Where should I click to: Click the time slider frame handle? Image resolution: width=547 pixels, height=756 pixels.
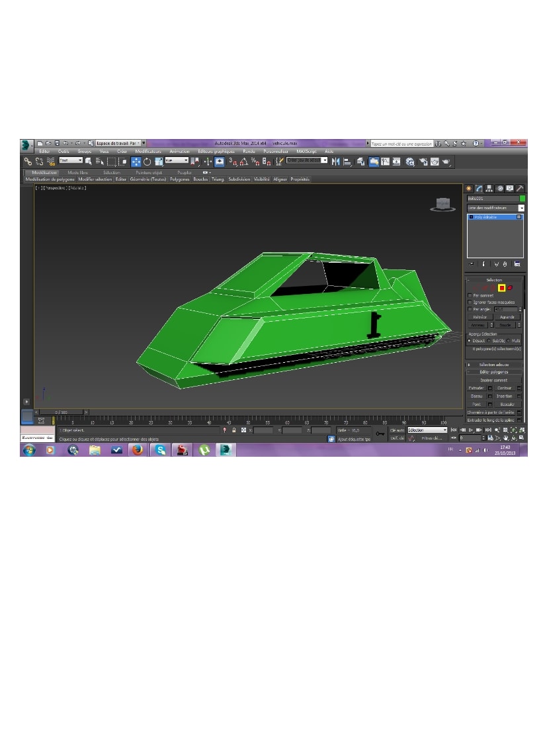62,412
